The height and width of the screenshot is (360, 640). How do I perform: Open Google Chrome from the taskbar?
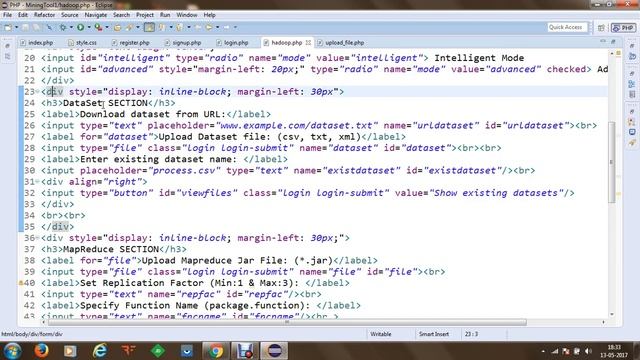coord(216,351)
